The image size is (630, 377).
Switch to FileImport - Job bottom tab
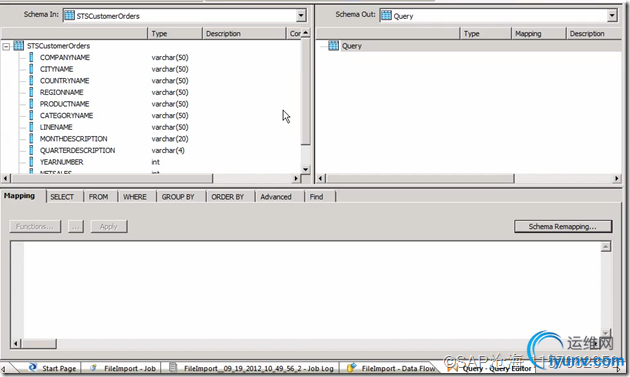click(121, 368)
